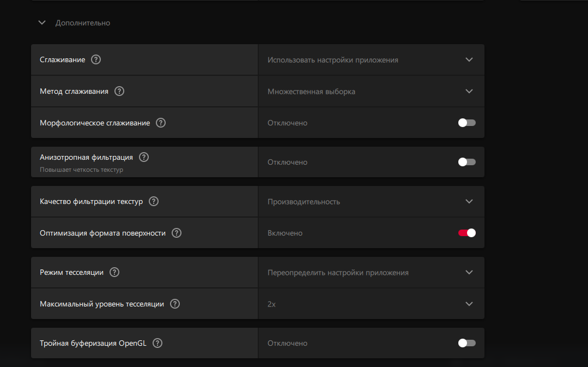588x367 pixels.
Task: Enable Морфологическое сглаживание toggle
Action: click(x=466, y=123)
